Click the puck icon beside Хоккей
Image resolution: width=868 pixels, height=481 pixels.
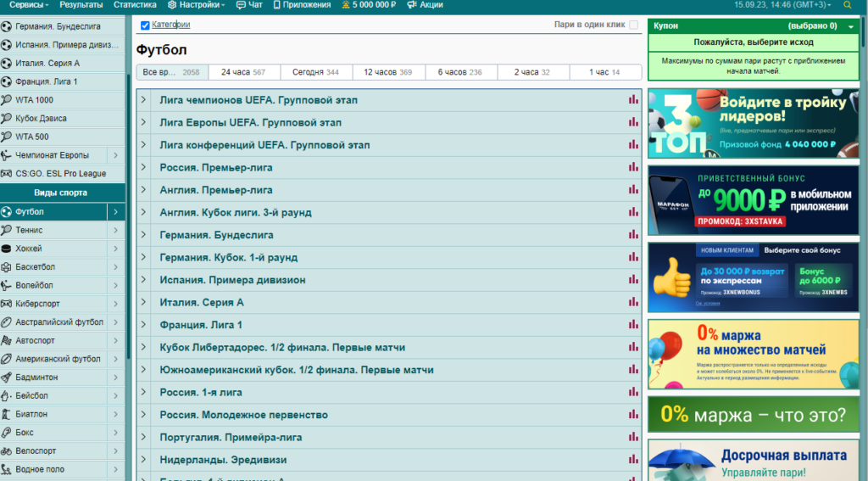(x=6, y=249)
